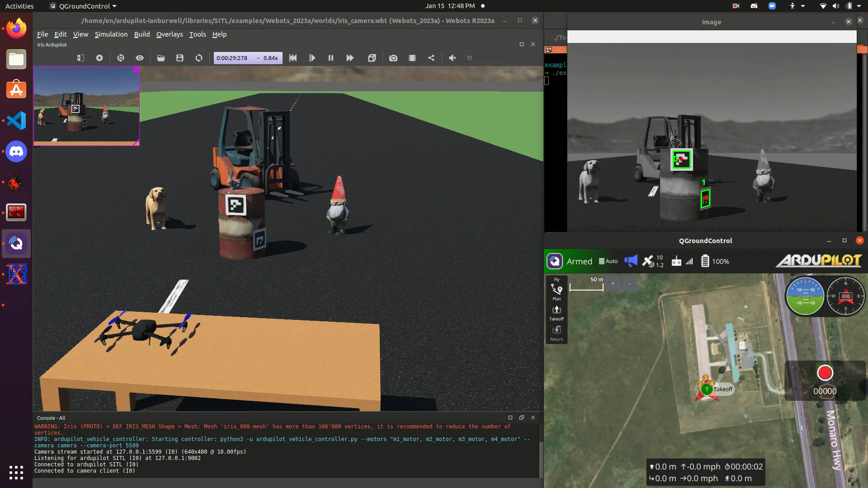Click the Takeoff icon in QGroundControl
This screenshot has height=488, width=868.
[x=557, y=310]
